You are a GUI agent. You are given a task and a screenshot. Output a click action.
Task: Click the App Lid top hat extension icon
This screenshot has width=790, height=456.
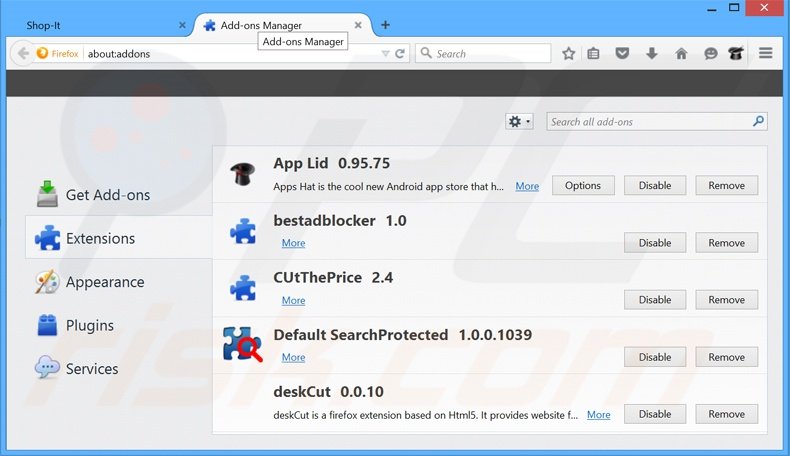click(x=242, y=174)
